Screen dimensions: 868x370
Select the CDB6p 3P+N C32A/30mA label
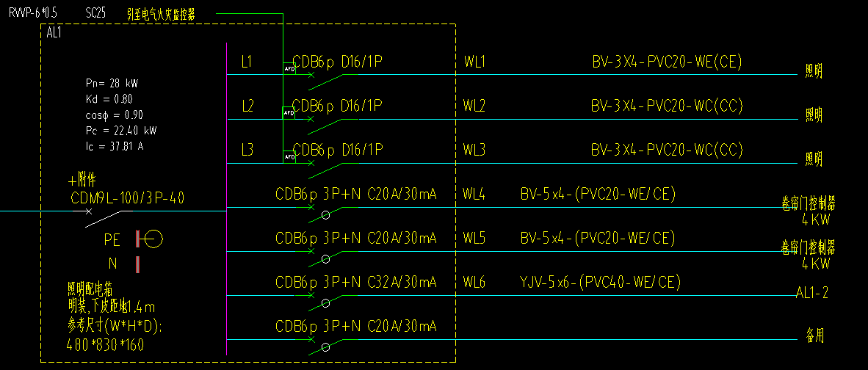pos(356,283)
